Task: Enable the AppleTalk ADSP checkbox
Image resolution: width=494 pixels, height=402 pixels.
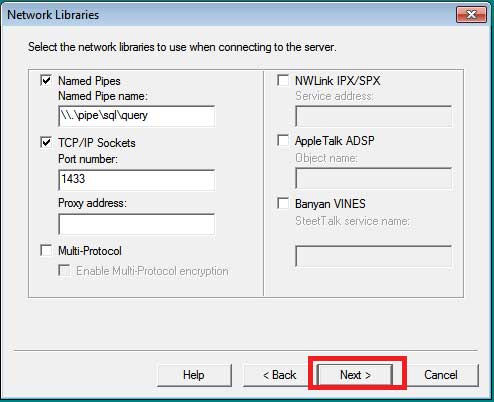Action: pos(283,140)
